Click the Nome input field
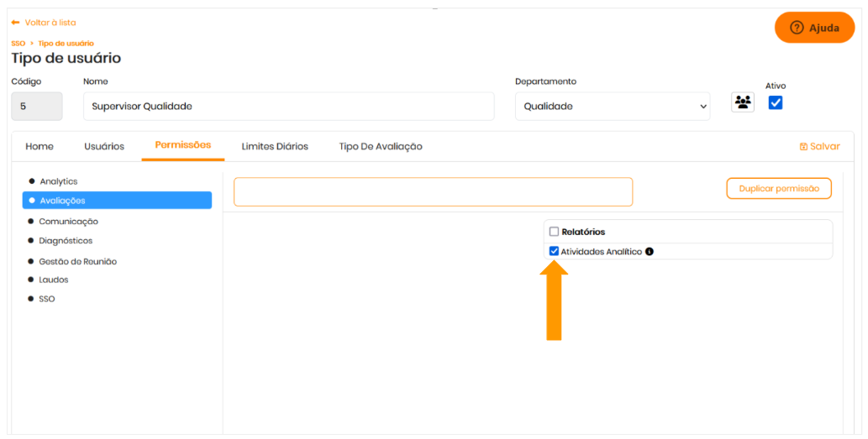The image size is (868, 439). (288, 107)
